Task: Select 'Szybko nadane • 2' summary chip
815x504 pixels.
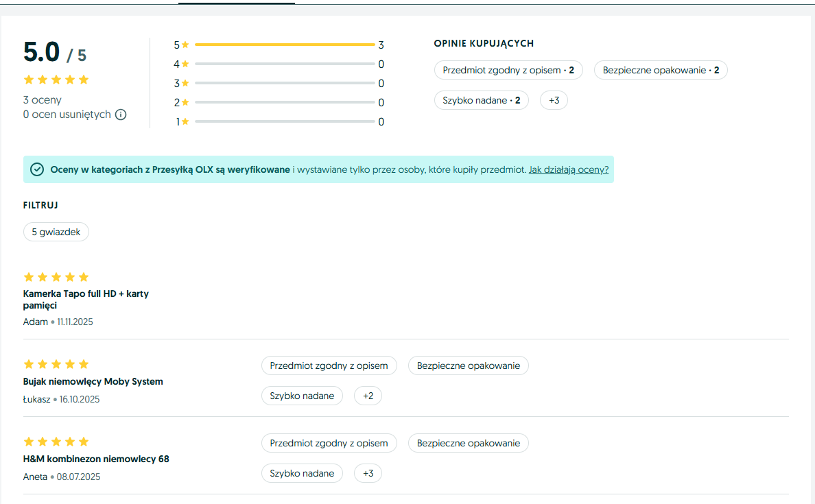Action: [481, 101]
